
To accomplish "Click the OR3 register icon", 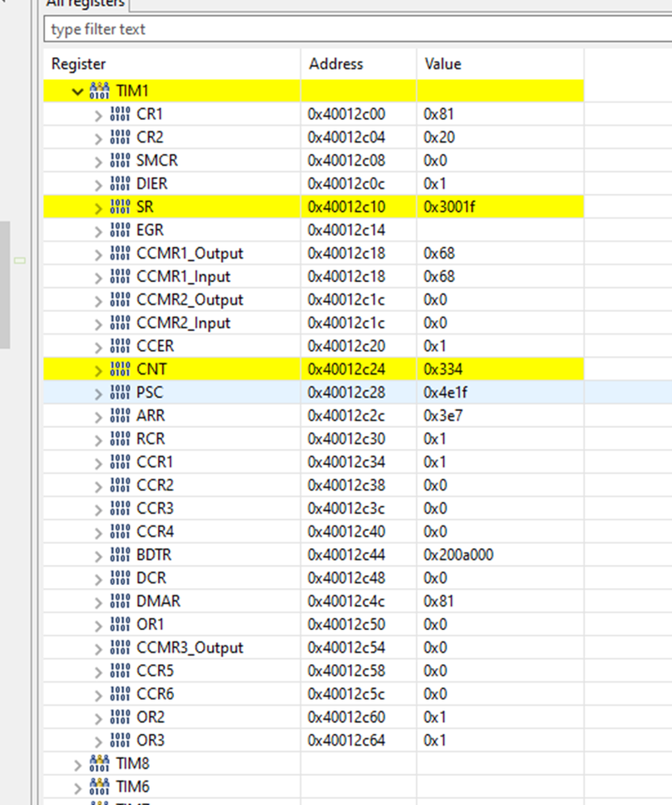I will click(119, 741).
